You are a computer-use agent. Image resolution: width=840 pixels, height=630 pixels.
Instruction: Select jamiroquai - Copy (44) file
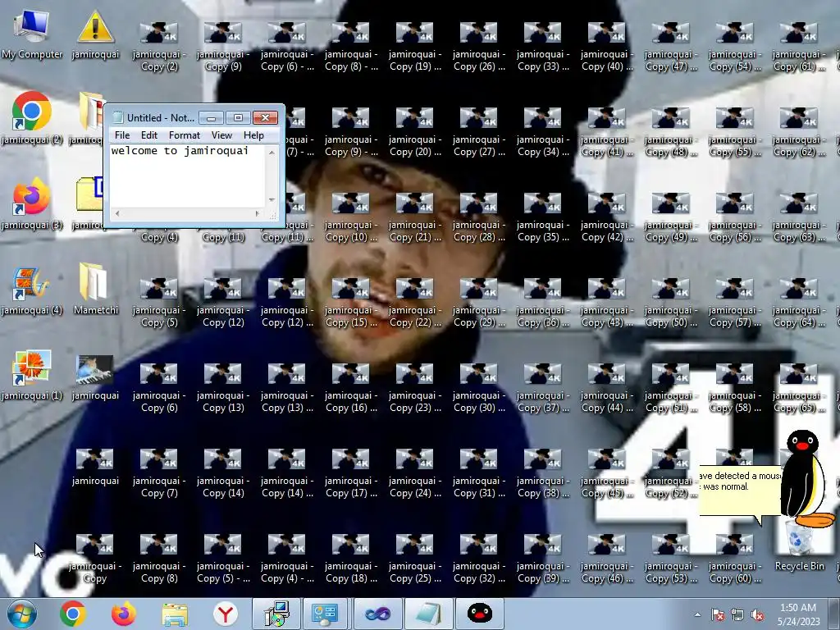[607, 388]
